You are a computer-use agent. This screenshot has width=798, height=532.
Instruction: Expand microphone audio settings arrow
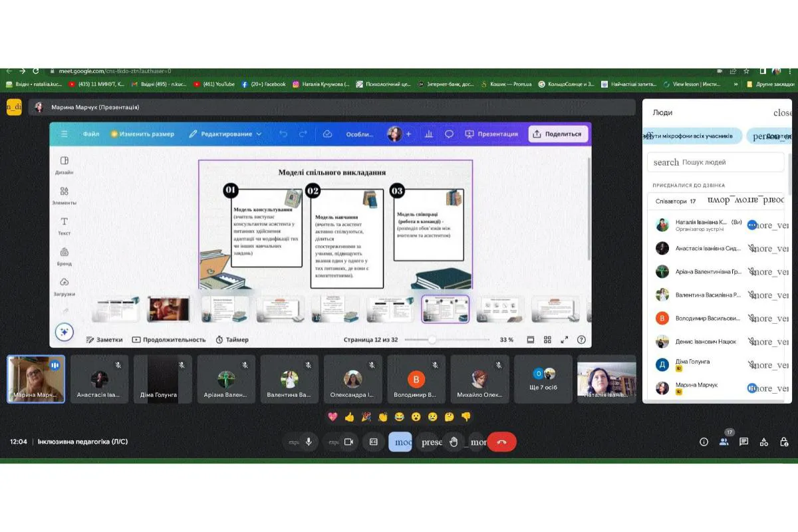(x=293, y=442)
